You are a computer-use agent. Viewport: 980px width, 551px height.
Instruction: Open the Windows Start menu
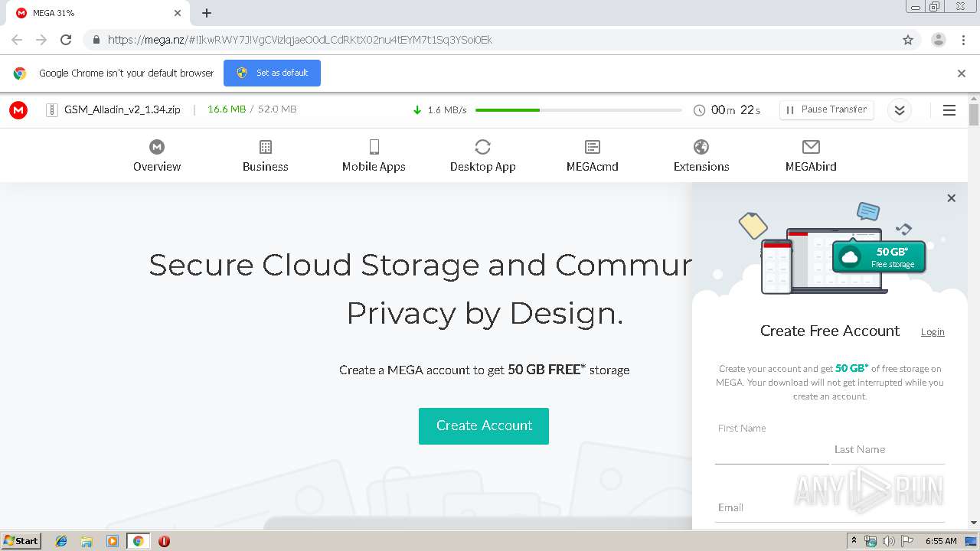point(21,540)
